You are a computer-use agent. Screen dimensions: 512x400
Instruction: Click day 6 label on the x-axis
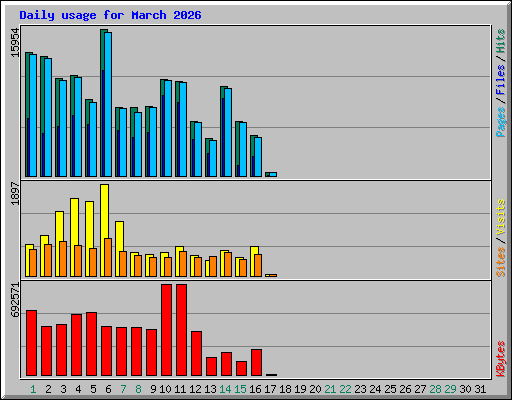108,389
